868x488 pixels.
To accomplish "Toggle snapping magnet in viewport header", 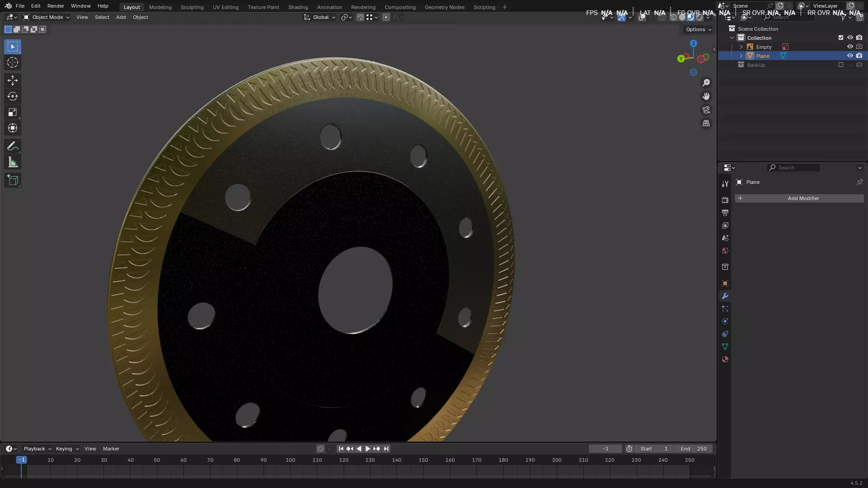I will [x=360, y=17].
